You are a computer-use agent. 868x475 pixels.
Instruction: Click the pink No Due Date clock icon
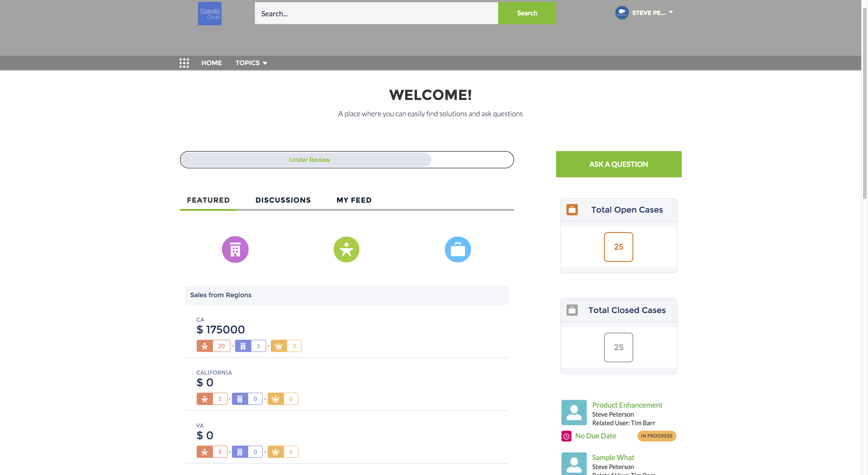(566, 436)
